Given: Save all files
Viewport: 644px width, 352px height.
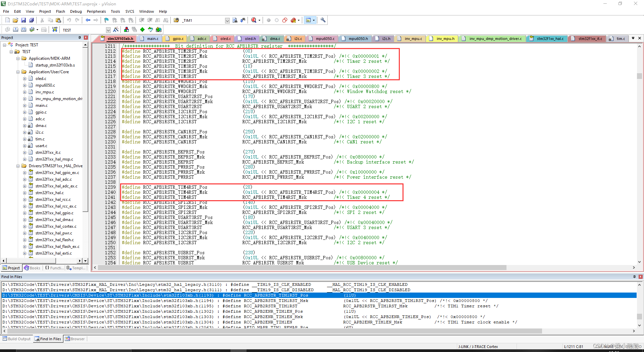Looking at the screenshot, I should click(x=32, y=20).
